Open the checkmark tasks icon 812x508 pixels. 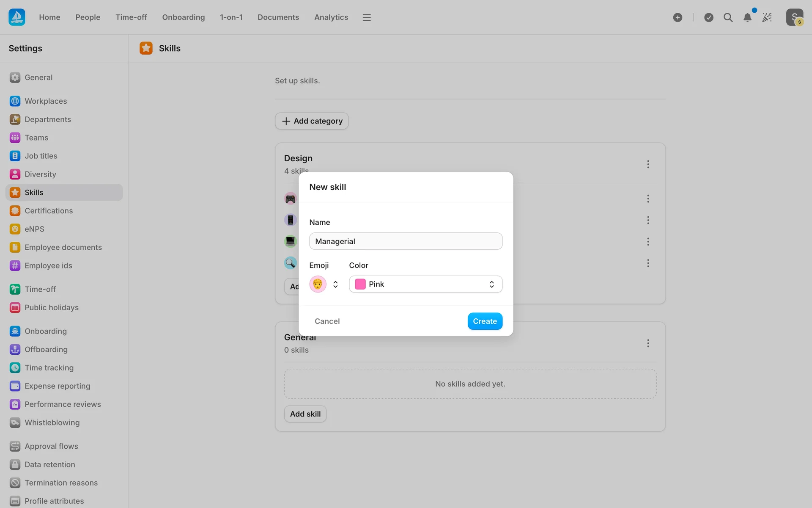(x=709, y=17)
